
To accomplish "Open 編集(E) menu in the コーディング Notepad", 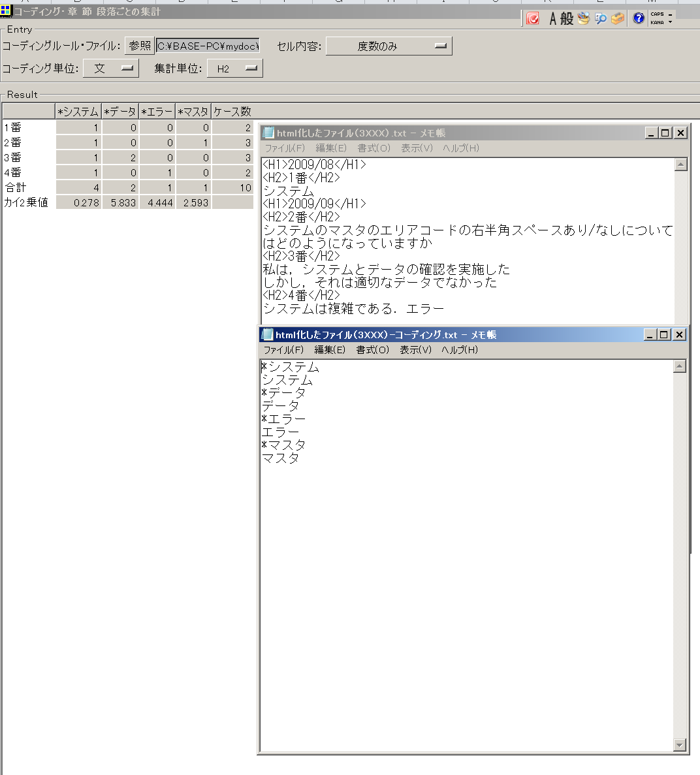I will [330, 349].
